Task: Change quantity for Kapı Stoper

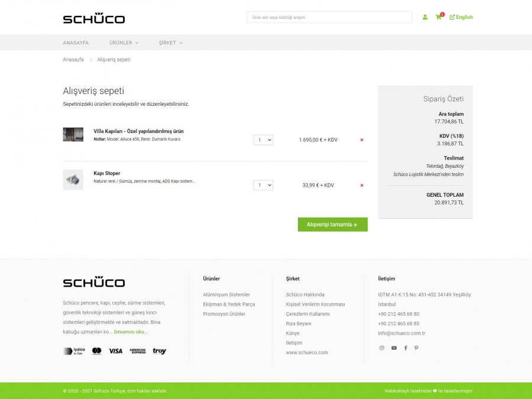Action: pos(263,186)
